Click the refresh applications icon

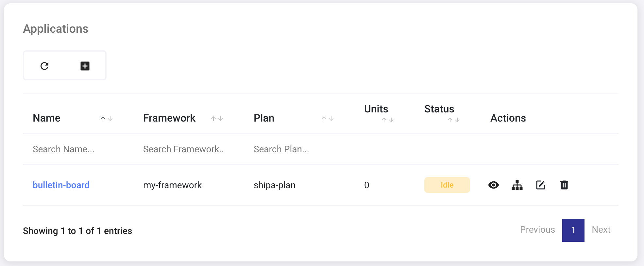click(44, 66)
